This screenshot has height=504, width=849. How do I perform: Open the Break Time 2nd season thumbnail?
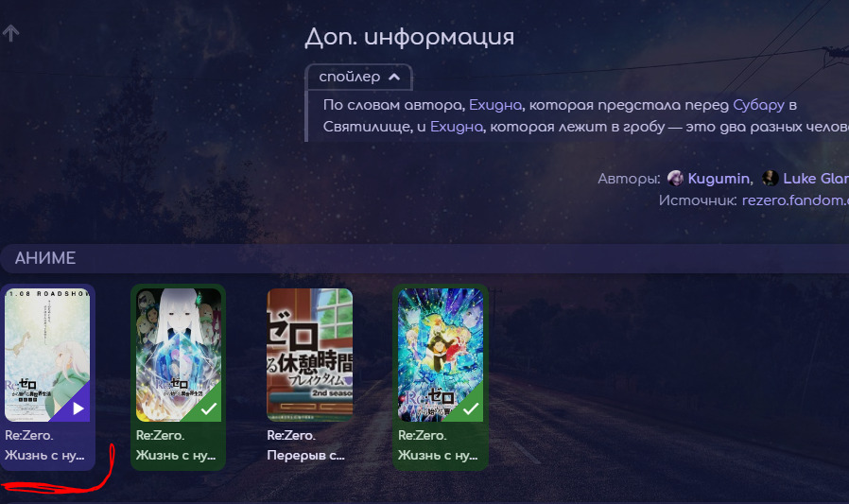click(310, 355)
